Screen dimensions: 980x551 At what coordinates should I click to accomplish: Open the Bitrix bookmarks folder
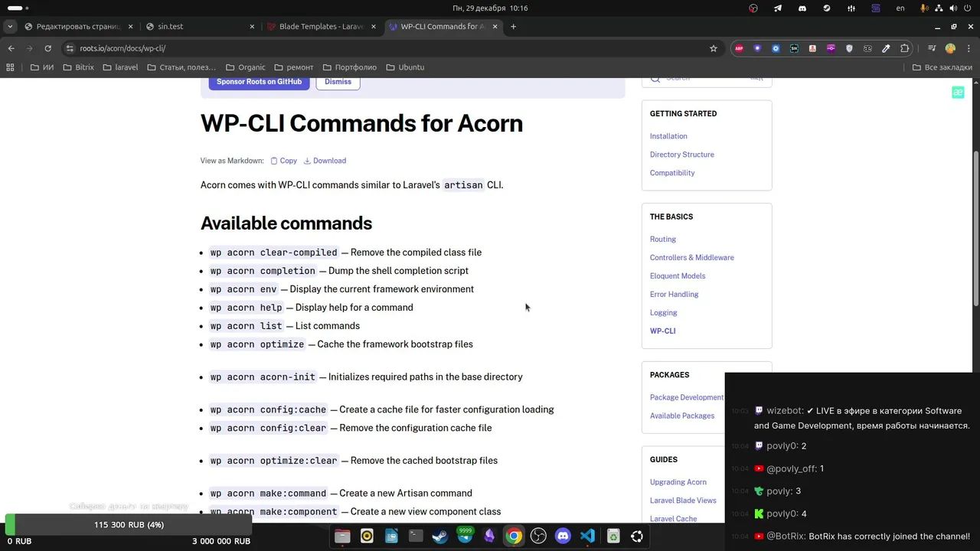click(x=78, y=67)
